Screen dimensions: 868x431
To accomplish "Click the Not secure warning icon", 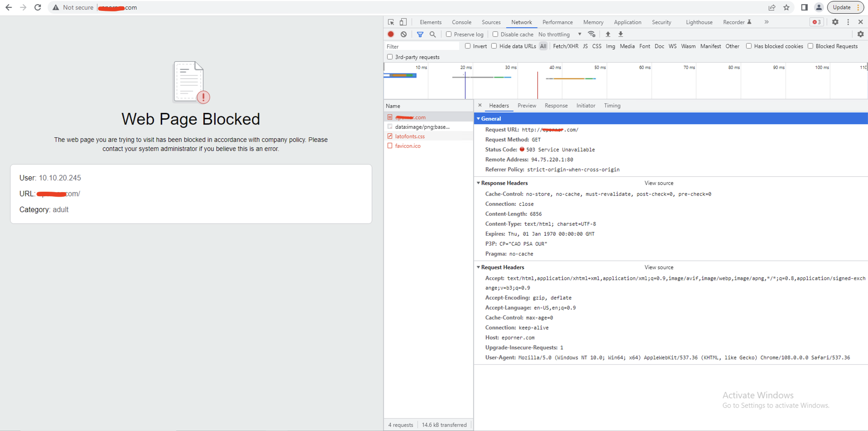I will 56,8.
